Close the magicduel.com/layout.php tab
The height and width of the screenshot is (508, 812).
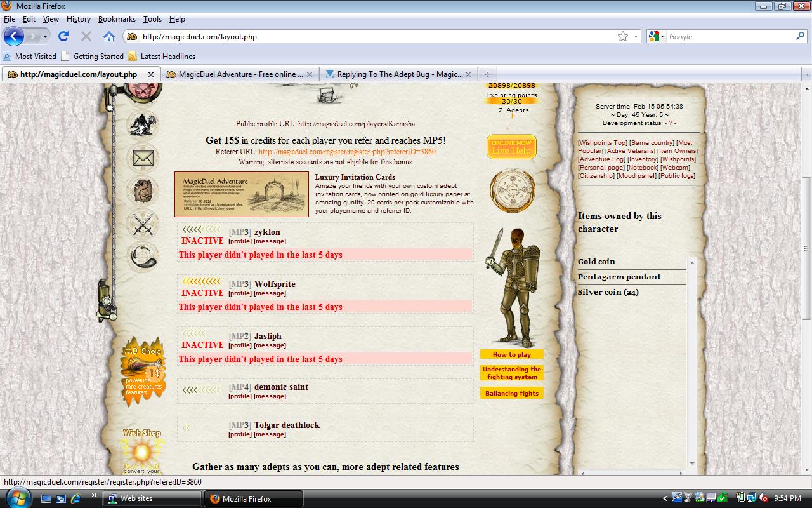pos(151,74)
